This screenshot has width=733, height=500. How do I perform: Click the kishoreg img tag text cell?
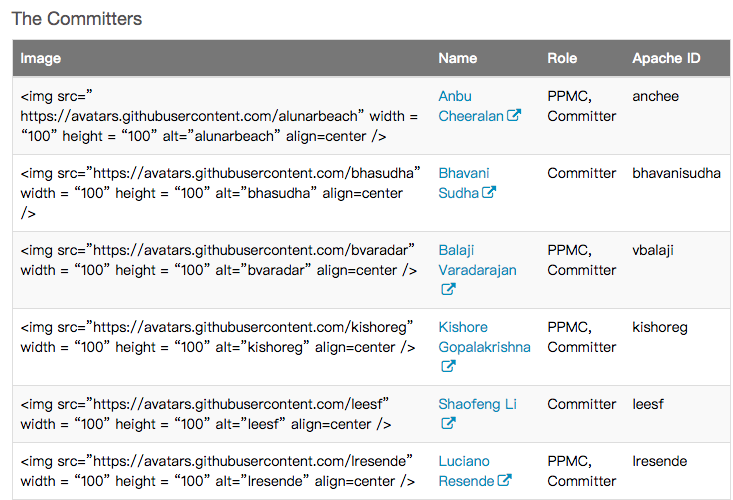point(218,338)
